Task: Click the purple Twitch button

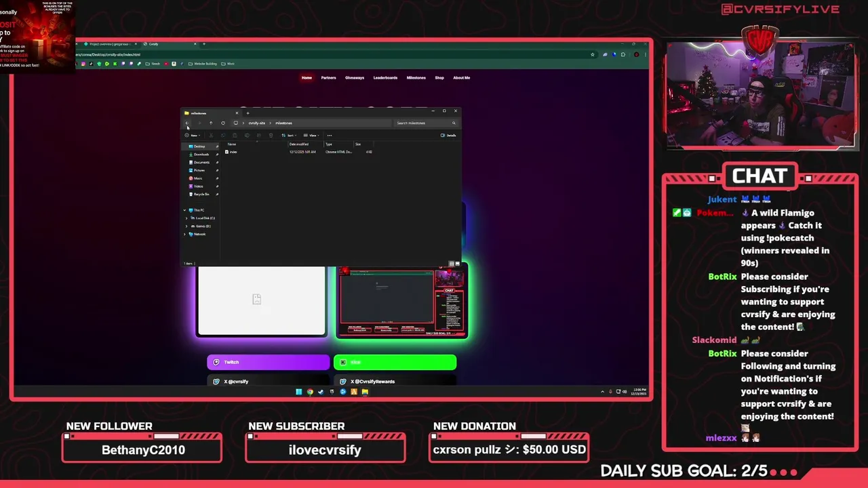Action: tap(268, 362)
